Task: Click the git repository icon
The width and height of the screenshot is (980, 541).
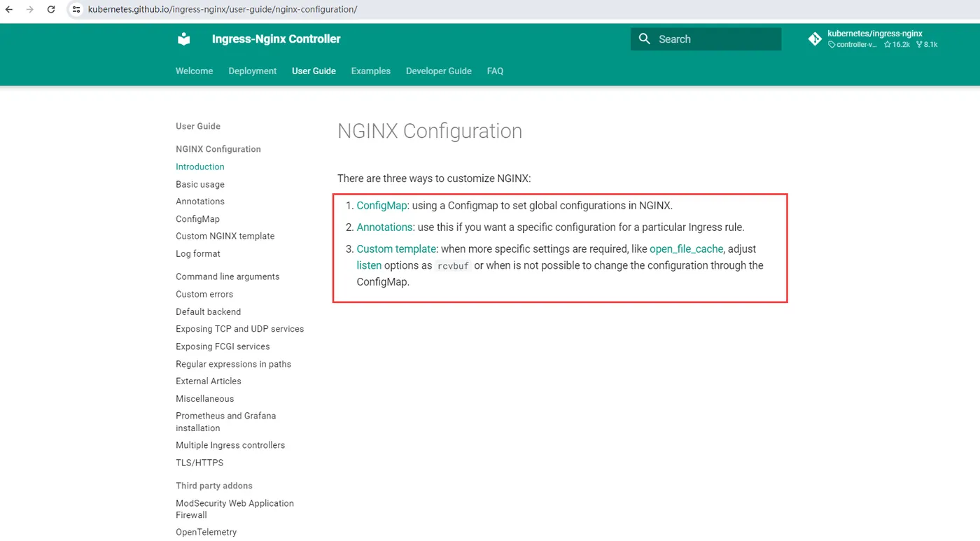Action: 815,39
